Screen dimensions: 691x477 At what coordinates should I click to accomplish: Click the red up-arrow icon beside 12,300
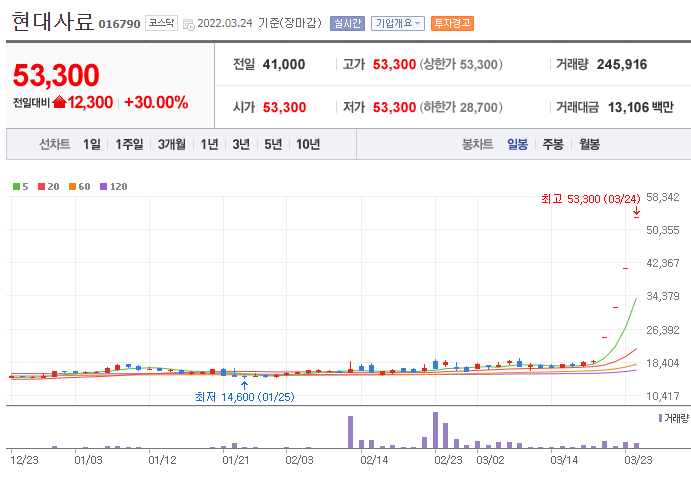tap(59, 102)
